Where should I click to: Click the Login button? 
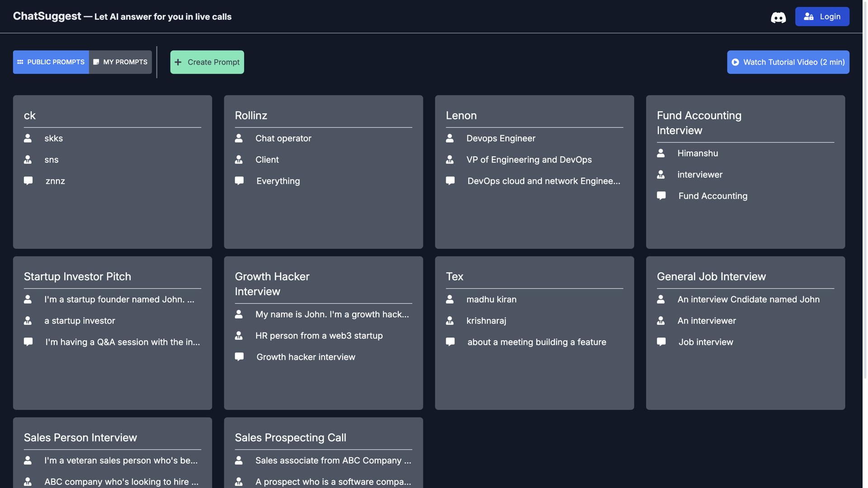click(821, 17)
